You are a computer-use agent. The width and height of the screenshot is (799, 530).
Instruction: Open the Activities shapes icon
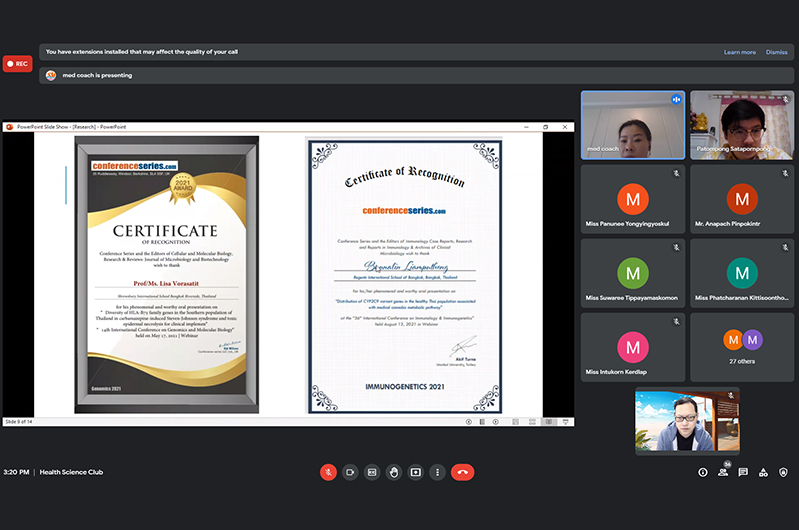pos(763,472)
